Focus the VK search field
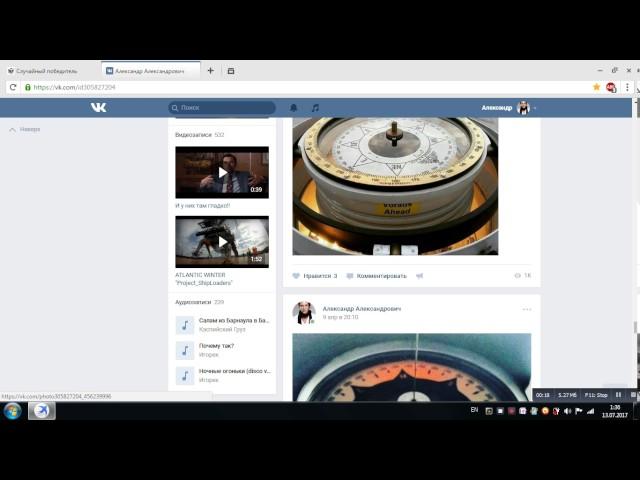Screen dimensions: 640x480 222,108
